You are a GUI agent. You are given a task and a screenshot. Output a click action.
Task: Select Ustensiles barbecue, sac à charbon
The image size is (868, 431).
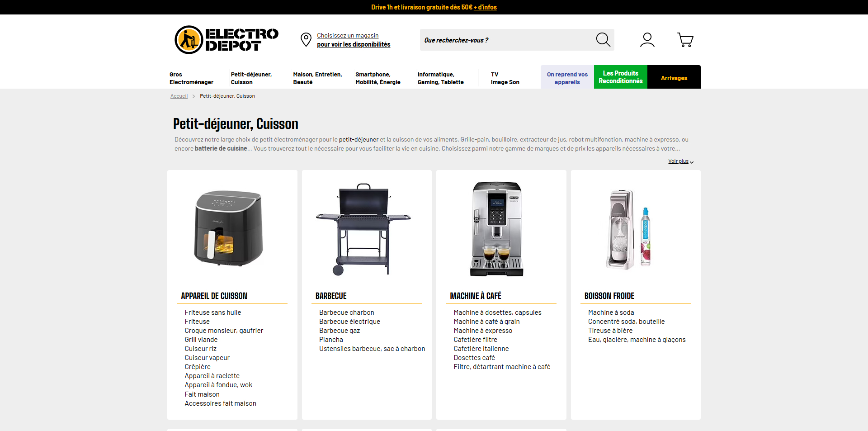click(x=372, y=349)
